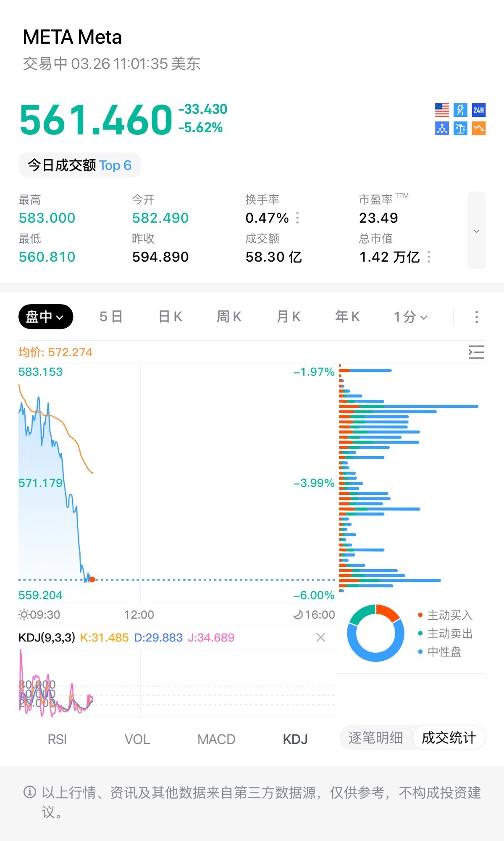Tap the trade distribution donut chart
This screenshot has width=504, height=841.
coord(375,633)
